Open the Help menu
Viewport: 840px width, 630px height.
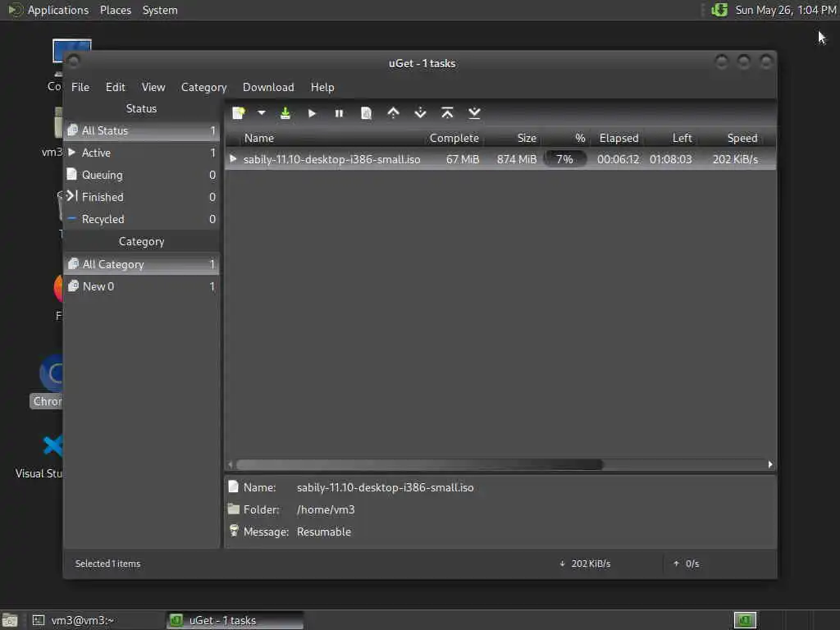pos(322,87)
